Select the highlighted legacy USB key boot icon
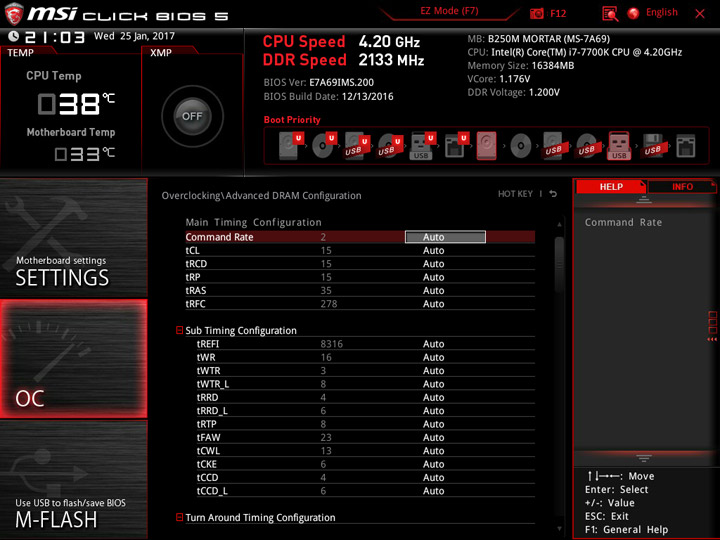Image resolution: width=720 pixels, height=540 pixels. coord(619,146)
